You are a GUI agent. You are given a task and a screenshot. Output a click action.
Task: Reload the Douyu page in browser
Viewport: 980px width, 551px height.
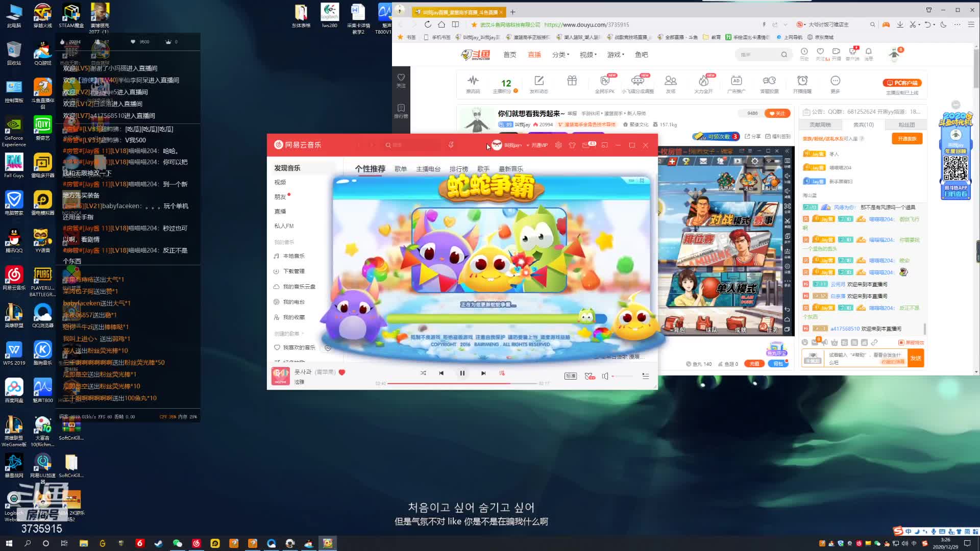tap(428, 24)
